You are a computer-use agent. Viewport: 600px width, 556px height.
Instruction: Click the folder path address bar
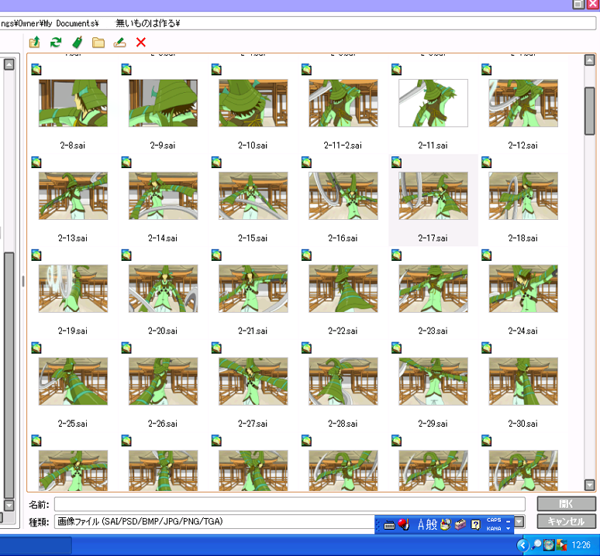(298, 23)
